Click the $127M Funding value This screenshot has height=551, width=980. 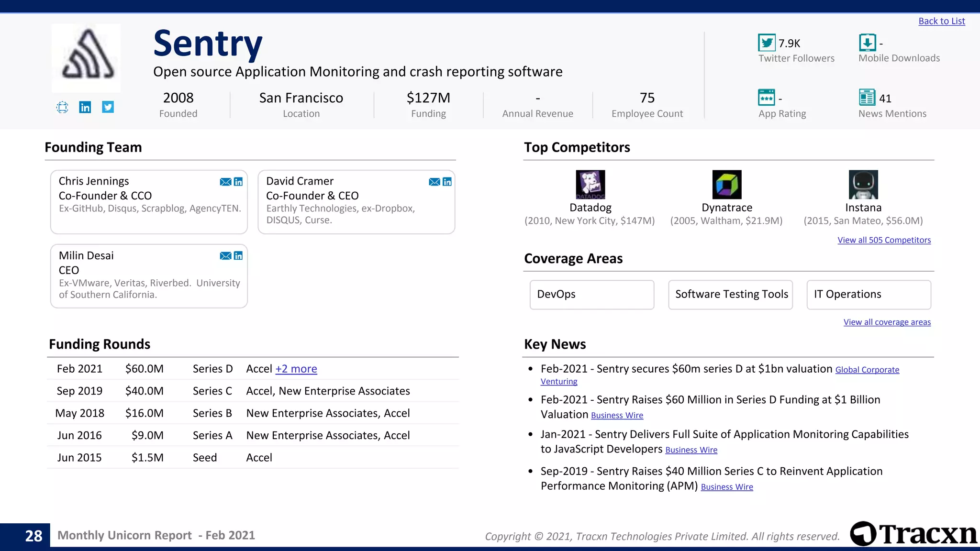click(x=428, y=98)
